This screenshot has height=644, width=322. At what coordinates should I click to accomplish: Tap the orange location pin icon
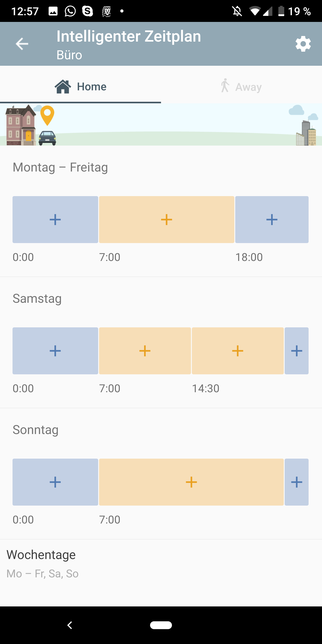(x=47, y=115)
